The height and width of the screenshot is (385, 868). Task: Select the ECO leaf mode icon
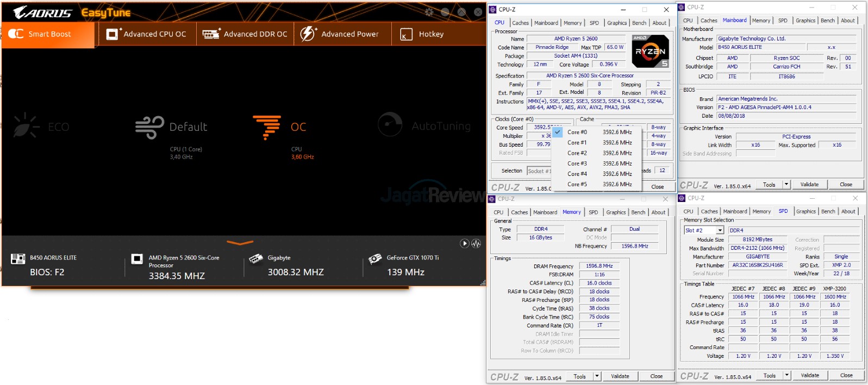(26, 127)
